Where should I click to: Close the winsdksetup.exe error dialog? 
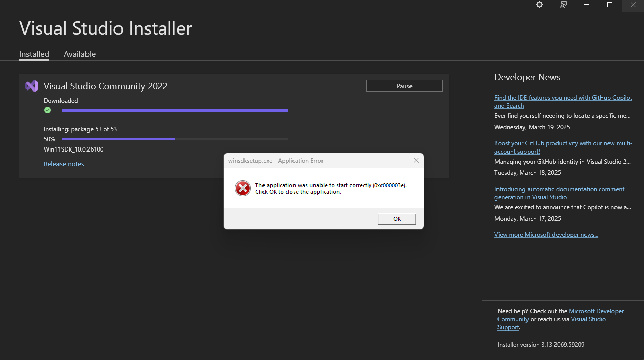coord(416,160)
